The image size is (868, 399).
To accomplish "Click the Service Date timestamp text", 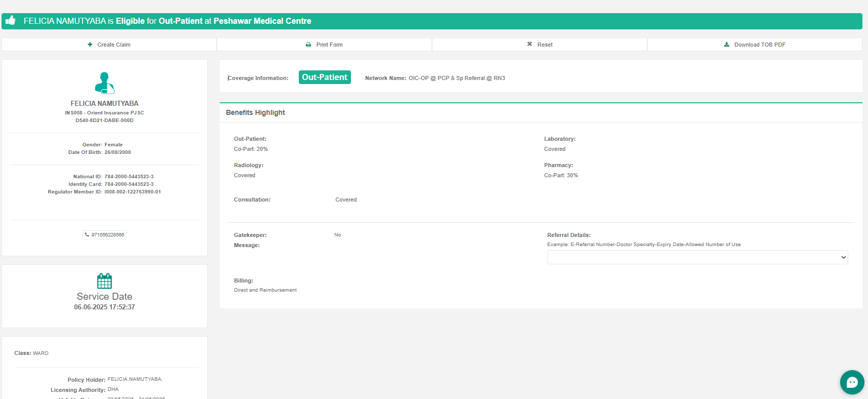I will coord(104,307).
